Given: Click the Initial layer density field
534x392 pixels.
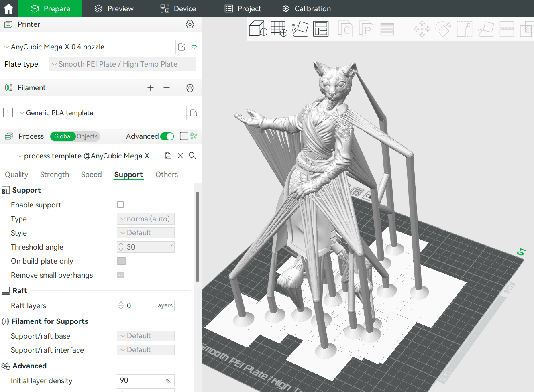Looking at the screenshot, I should click(146, 380).
